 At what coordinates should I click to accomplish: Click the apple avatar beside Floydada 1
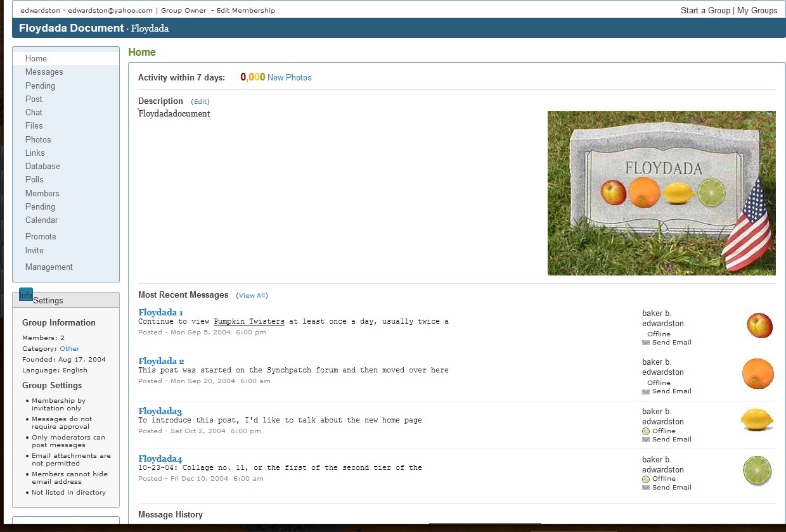(x=759, y=326)
